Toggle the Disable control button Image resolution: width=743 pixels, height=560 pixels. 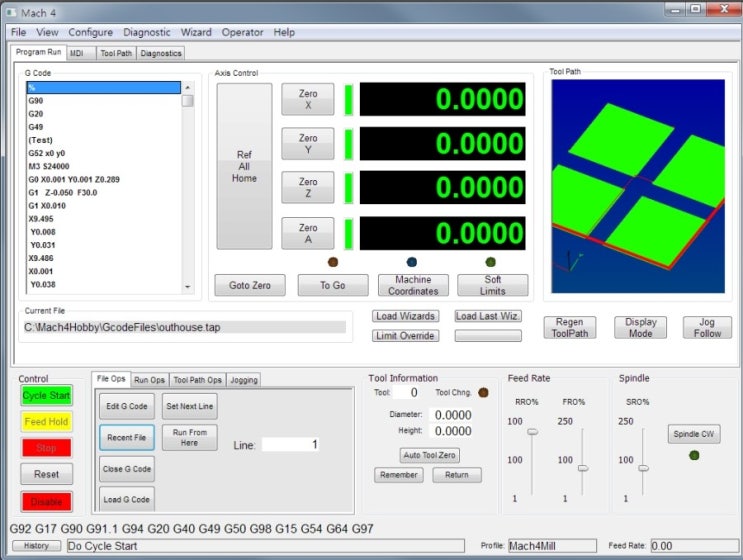(x=46, y=502)
